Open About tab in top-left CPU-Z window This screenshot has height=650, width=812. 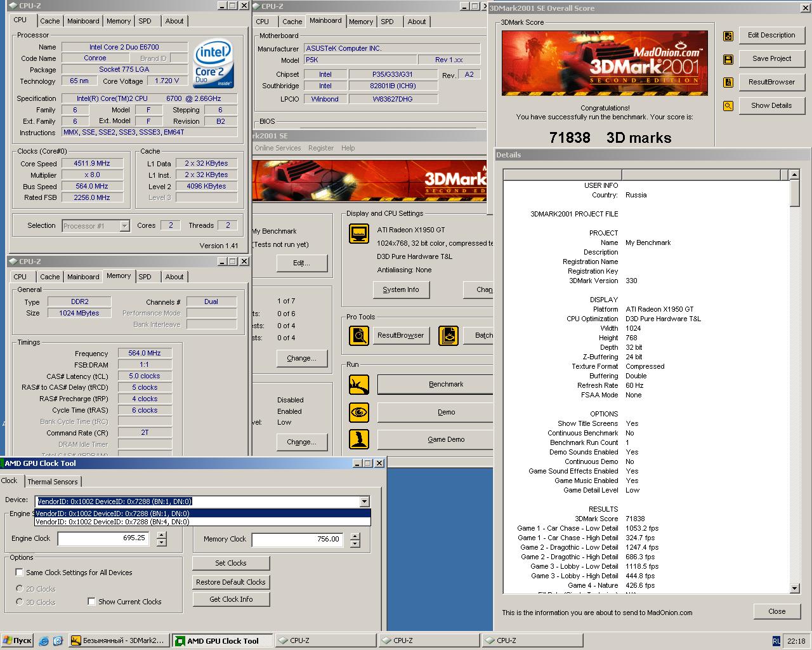[174, 21]
